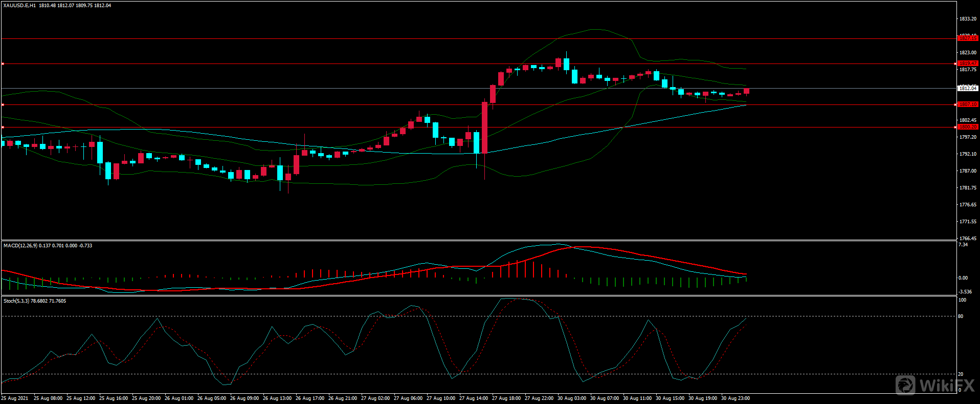Viewport: 980px width, 404px height.
Task: Click the MACD 0.00 scale label
Action: pos(963,278)
